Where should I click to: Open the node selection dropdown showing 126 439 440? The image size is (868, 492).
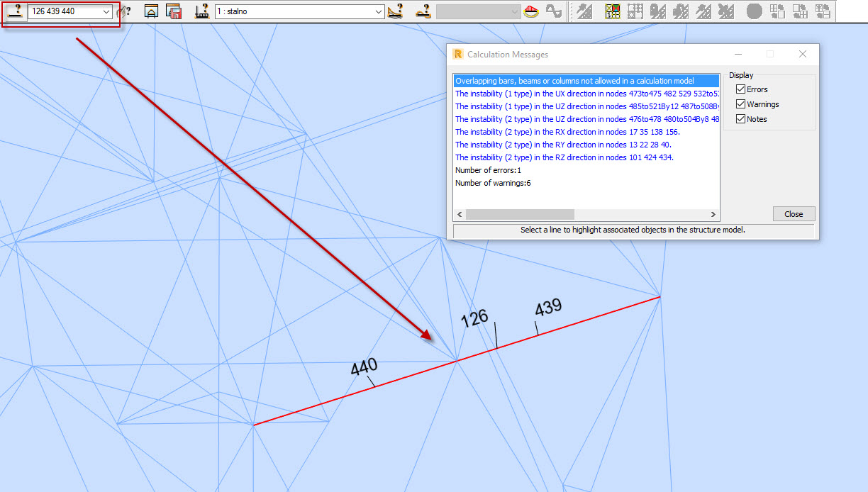(106, 11)
